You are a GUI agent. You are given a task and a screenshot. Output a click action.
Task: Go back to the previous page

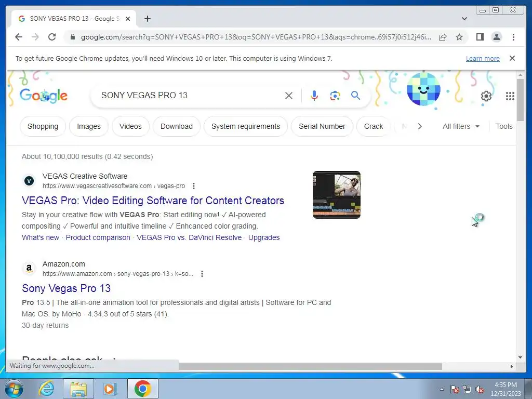coord(19,37)
